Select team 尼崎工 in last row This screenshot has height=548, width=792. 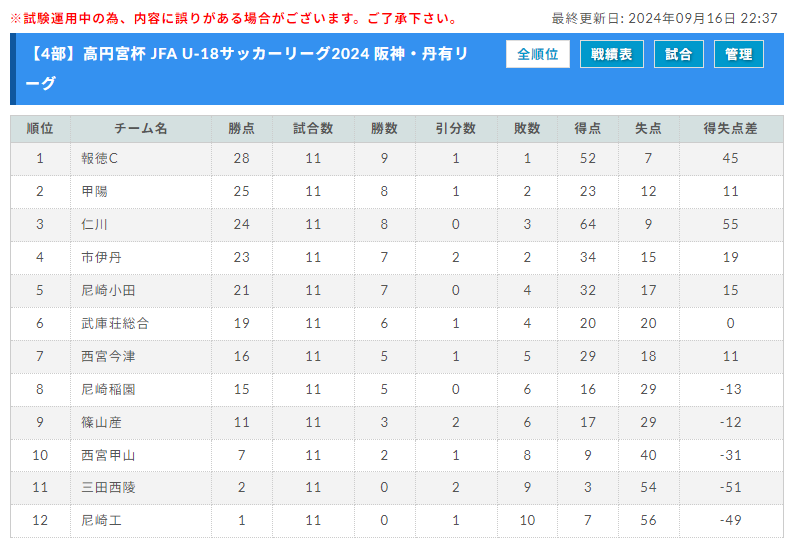point(102,520)
